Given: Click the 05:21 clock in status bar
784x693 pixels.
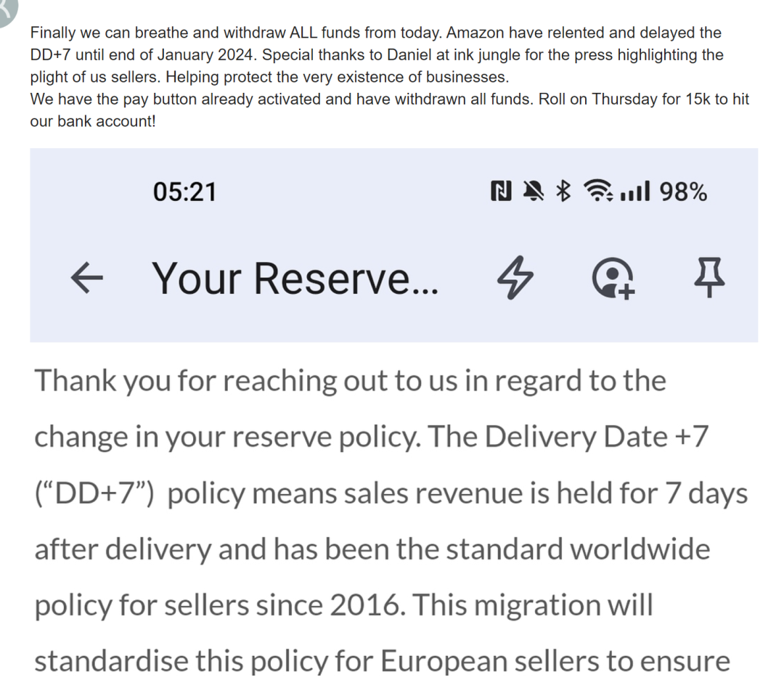Looking at the screenshot, I should pyautogui.click(x=185, y=192).
